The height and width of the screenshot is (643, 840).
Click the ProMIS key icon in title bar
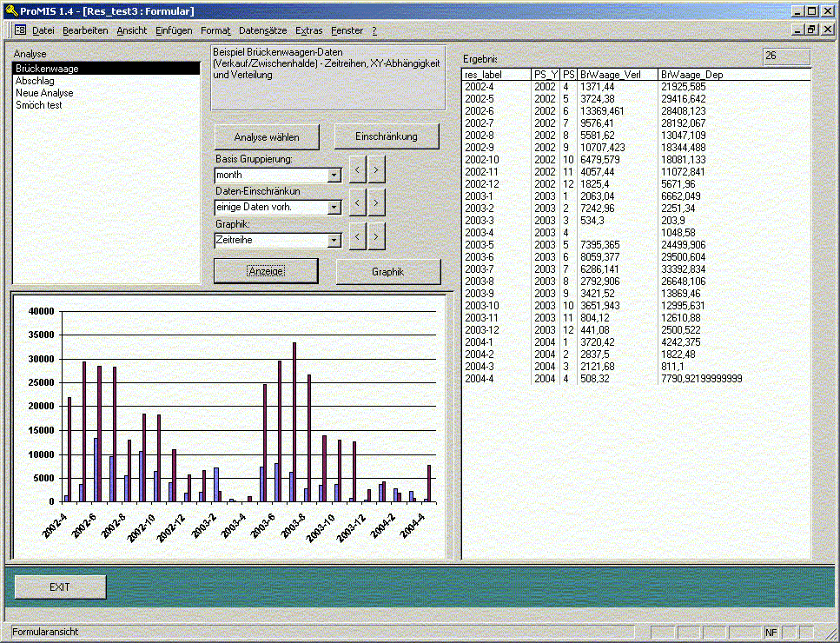(x=10, y=11)
